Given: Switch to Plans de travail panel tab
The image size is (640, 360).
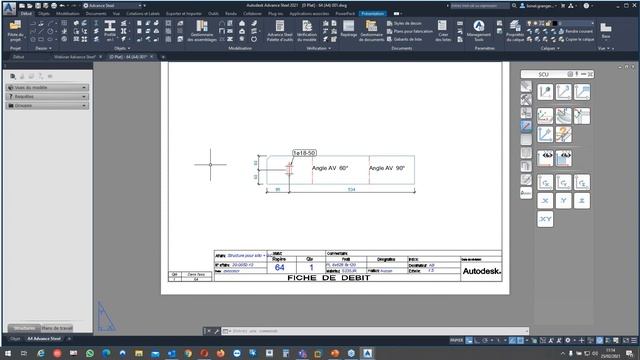Looking at the screenshot, I should pyautogui.click(x=57, y=328).
